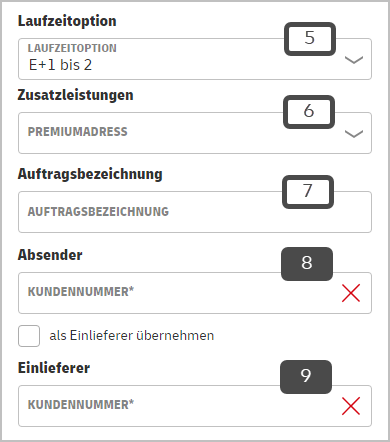Image resolution: width=390 pixels, height=442 pixels.
Task: Click the dark number 8 callout badge
Action: coord(307,264)
